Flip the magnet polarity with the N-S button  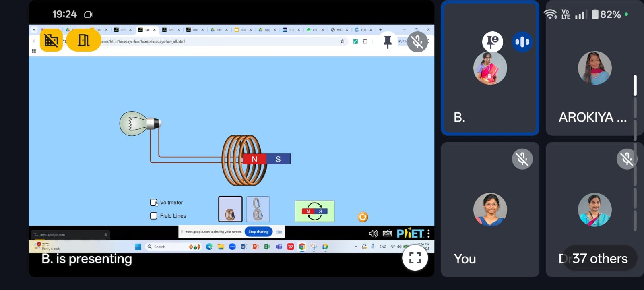315,211
